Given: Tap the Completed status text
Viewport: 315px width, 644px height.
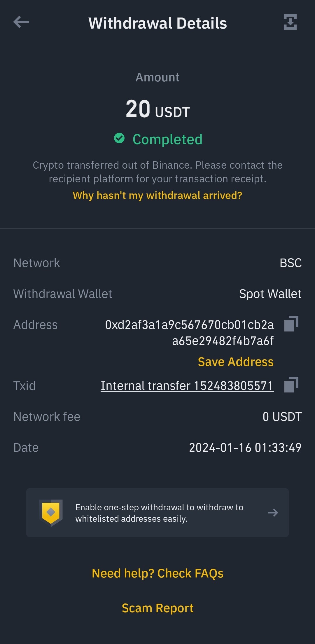Looking at the screenshot, I should click(167, 139).
